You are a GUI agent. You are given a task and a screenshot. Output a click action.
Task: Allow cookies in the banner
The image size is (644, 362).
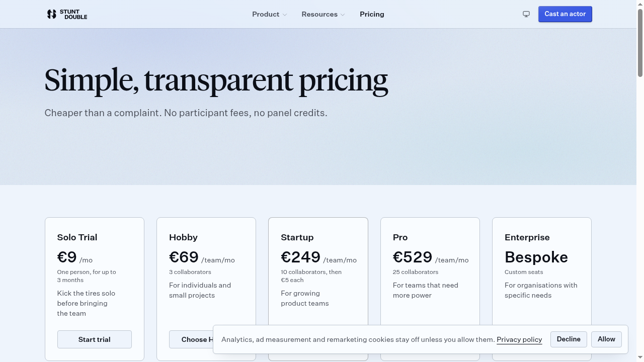pos(606,339)
